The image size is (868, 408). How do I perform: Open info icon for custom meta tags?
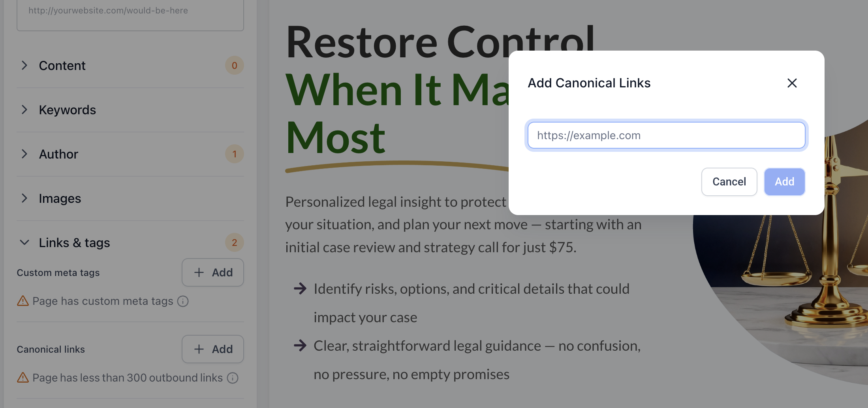183,301
